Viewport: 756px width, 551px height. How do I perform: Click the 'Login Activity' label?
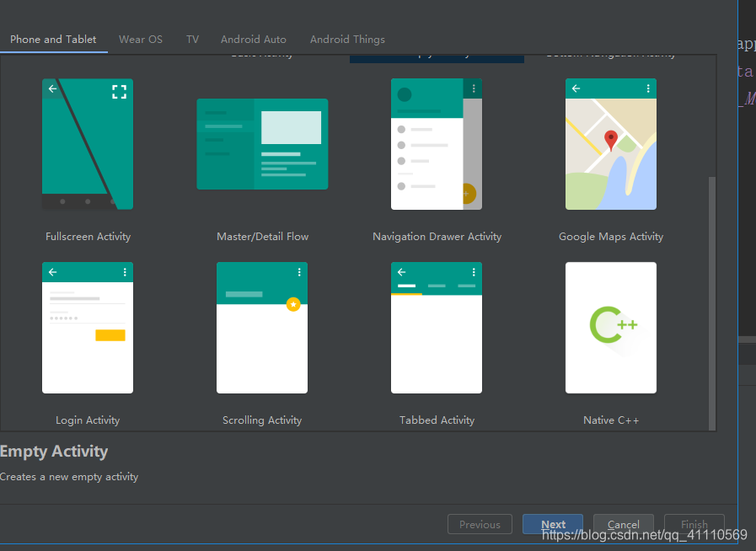88,420
